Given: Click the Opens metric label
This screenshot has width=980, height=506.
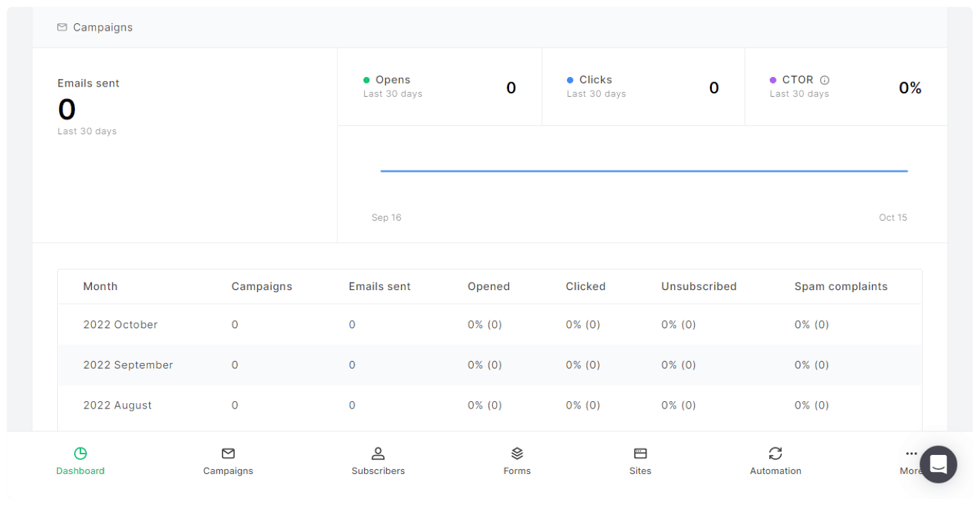Looking at the screenshot, I should 393,80.
